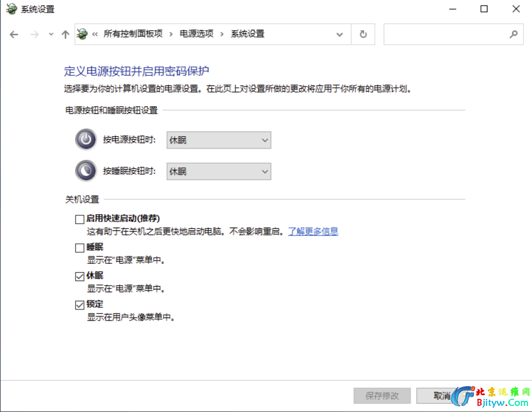Uncheck the 锁定 checkbox
The width and height of the screenshot is (532, 412).
[80, 305]
